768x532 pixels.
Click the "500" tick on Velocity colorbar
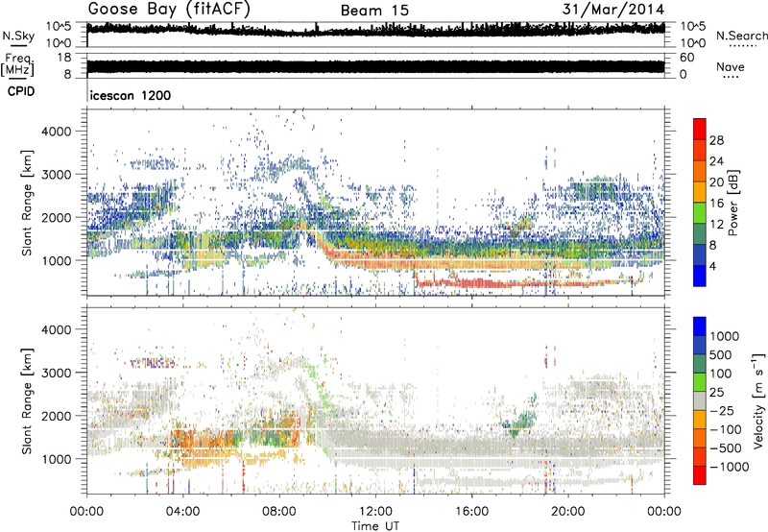(721, 354)
